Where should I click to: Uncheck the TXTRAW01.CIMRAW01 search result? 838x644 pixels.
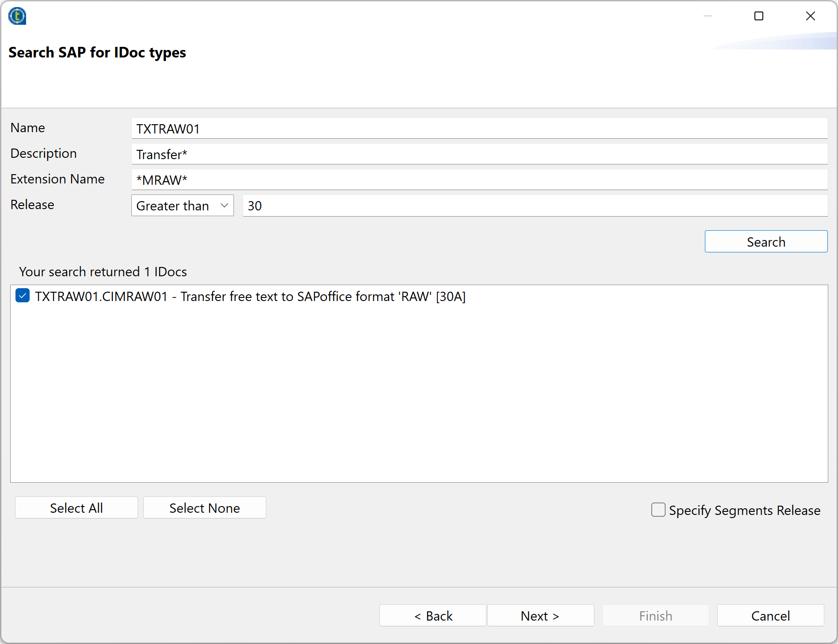[x=23, y=295]
